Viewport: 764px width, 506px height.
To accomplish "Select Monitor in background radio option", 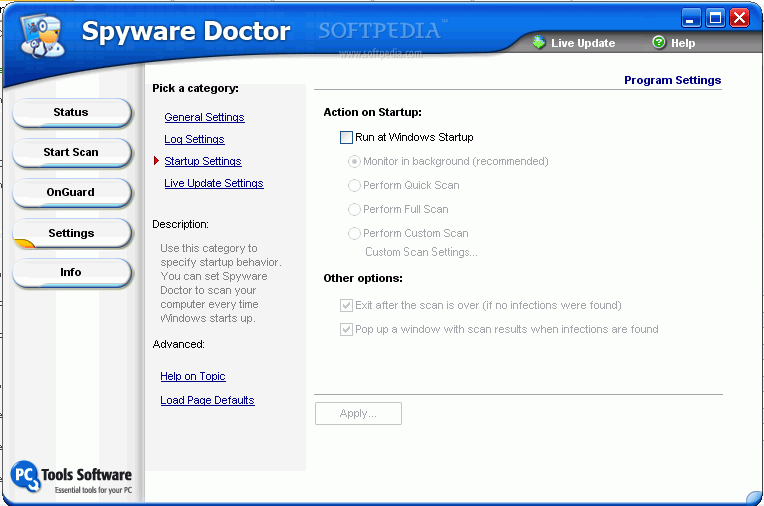I will [x=354, y=161].
